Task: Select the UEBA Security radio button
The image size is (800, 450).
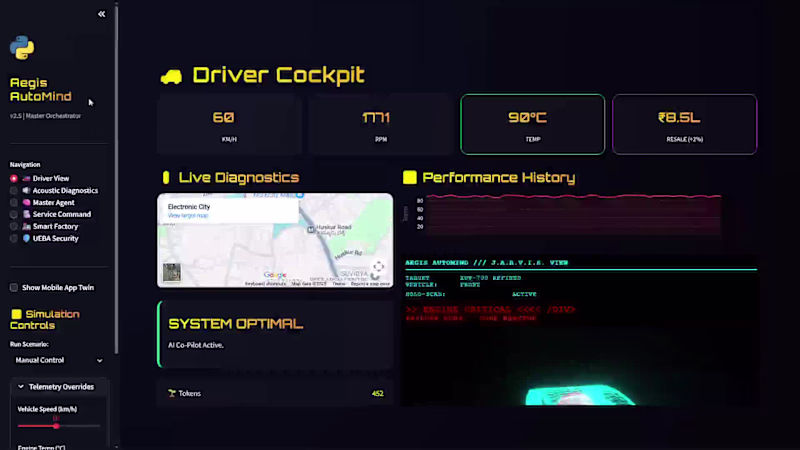Action: pos(14,238)
